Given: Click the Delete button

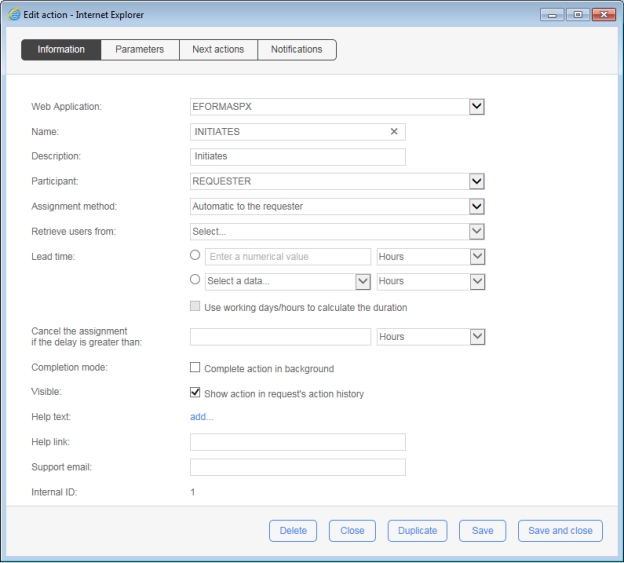Looking at the screenshot, I should (293, 531).
